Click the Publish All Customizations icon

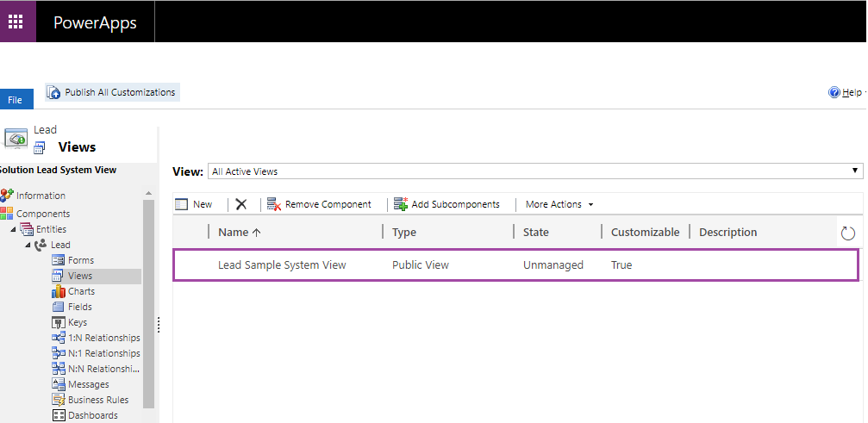[53, 92]
